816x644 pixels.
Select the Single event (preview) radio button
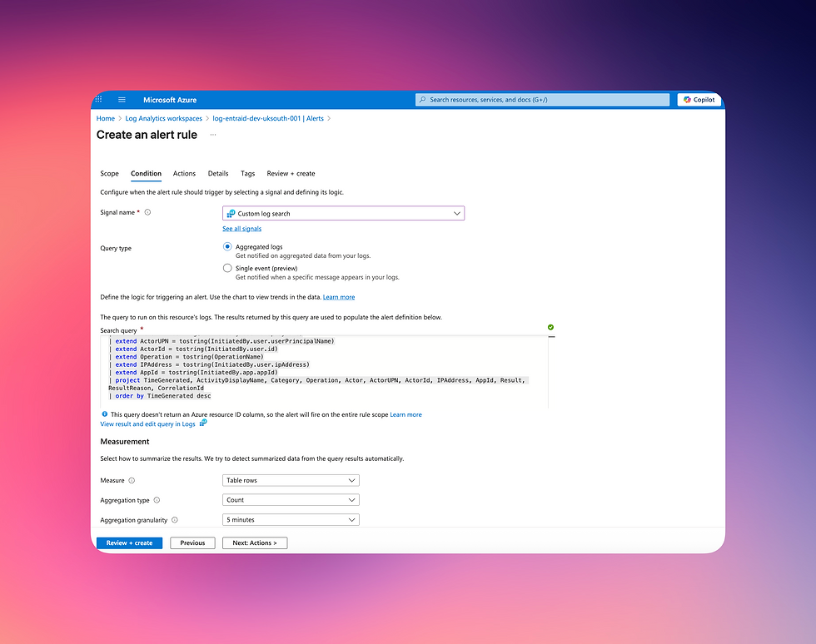[227, 267]
